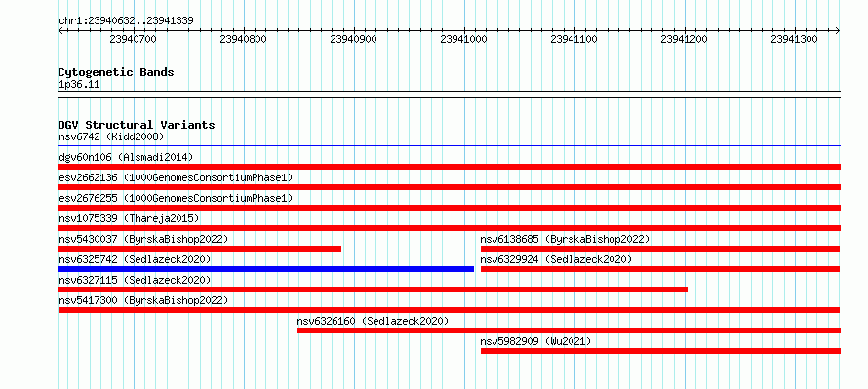Click the ruler's left arrow end
This screenshot has width=868, height=389.
click(x=60, y=30)
